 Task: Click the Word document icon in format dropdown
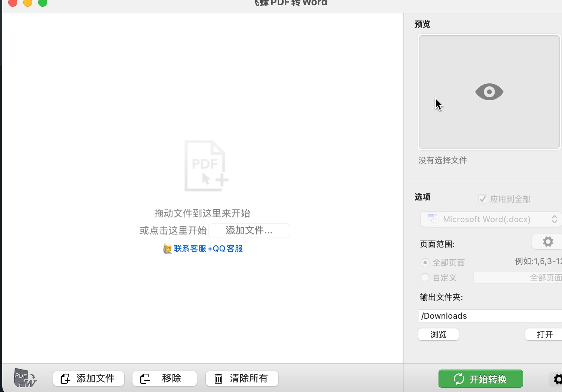tap(432, 219)
